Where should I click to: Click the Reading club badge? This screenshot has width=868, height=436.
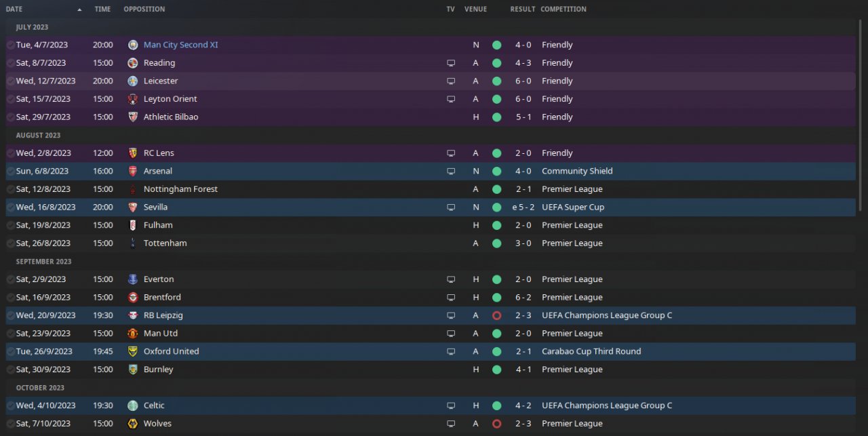[133, 63]
